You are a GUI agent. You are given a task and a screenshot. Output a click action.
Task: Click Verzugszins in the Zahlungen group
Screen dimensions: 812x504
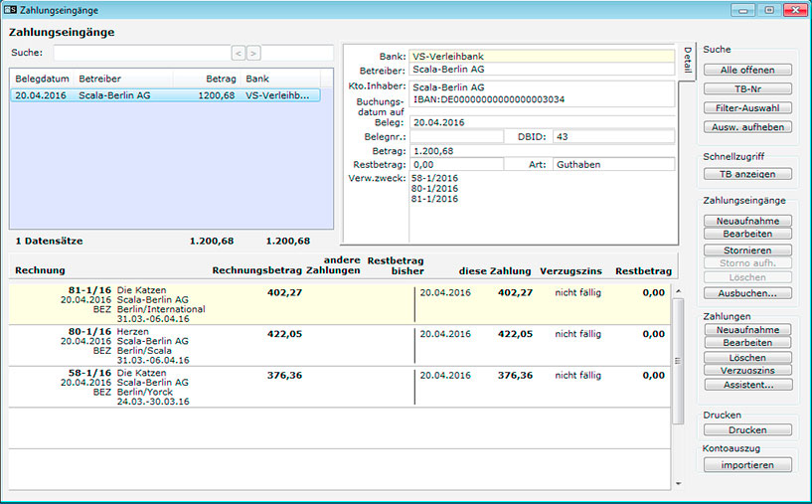[747, 370]
